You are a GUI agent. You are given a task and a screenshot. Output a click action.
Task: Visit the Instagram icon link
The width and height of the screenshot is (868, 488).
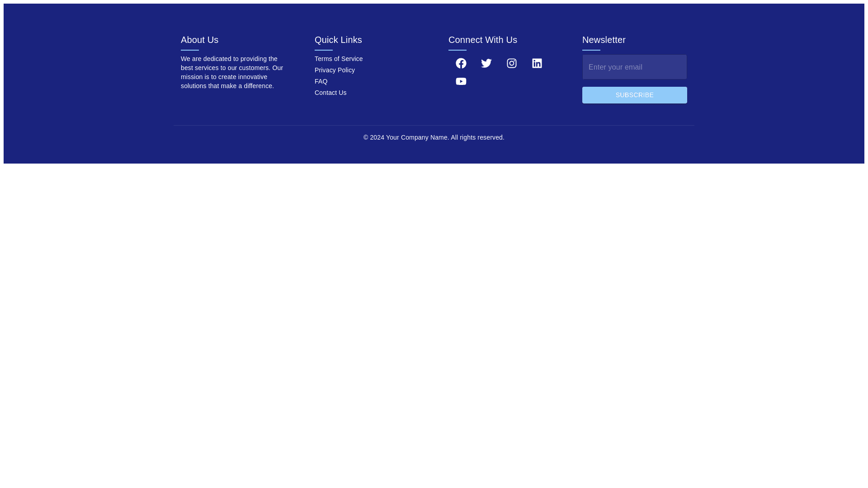511,63
